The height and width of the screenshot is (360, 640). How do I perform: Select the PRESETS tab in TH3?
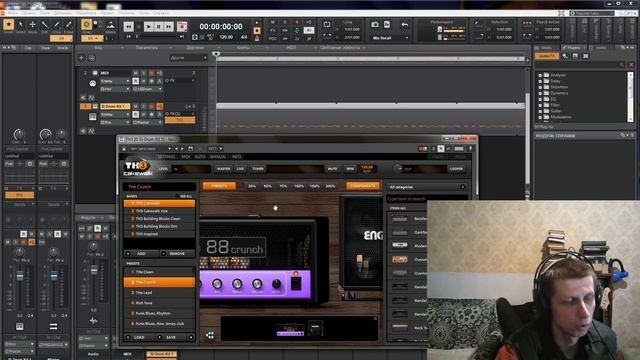coord(219,186)
